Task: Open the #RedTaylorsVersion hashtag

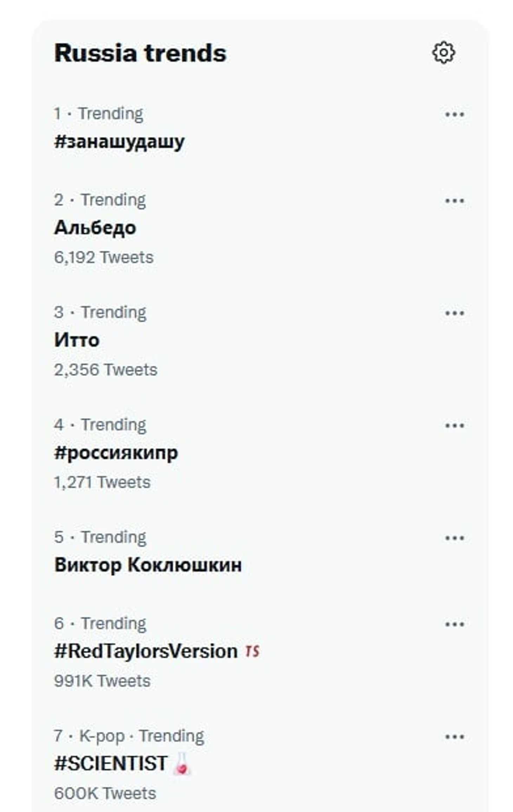Action: [x=146, y=652]
